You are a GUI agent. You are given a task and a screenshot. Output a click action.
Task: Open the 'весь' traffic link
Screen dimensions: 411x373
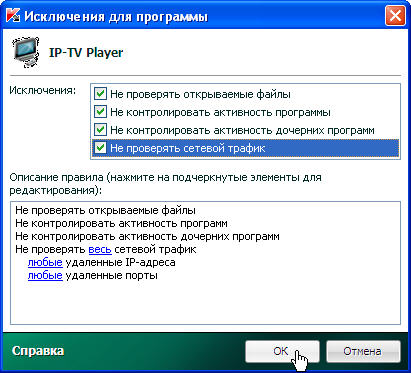click(x=100, y=249)
